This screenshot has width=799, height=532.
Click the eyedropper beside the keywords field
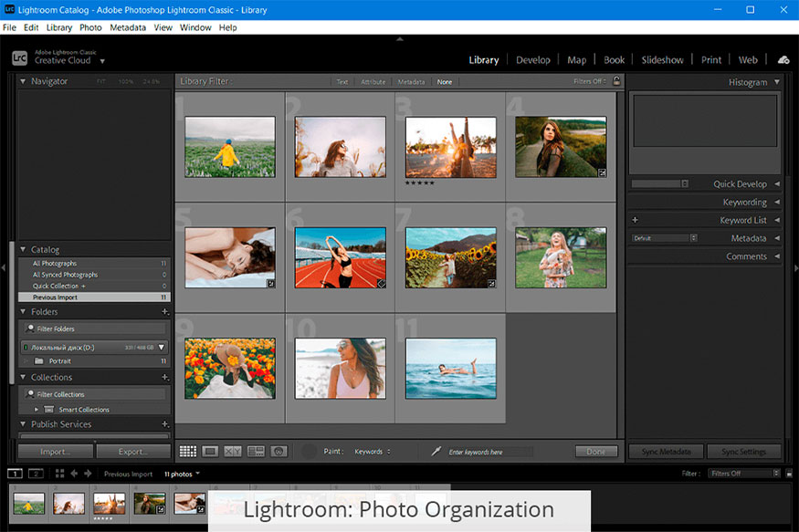pos(436,451)
